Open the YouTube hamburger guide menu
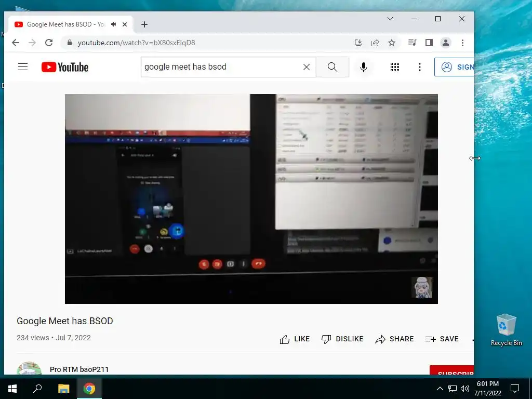 (x=23, y=67)
